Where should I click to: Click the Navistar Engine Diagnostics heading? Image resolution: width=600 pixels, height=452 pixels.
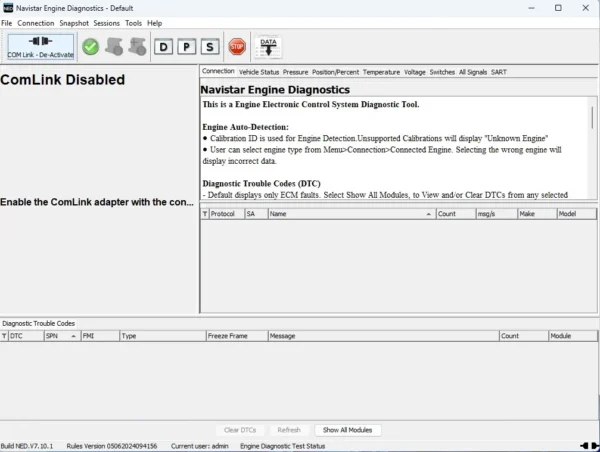pos(275,90)
